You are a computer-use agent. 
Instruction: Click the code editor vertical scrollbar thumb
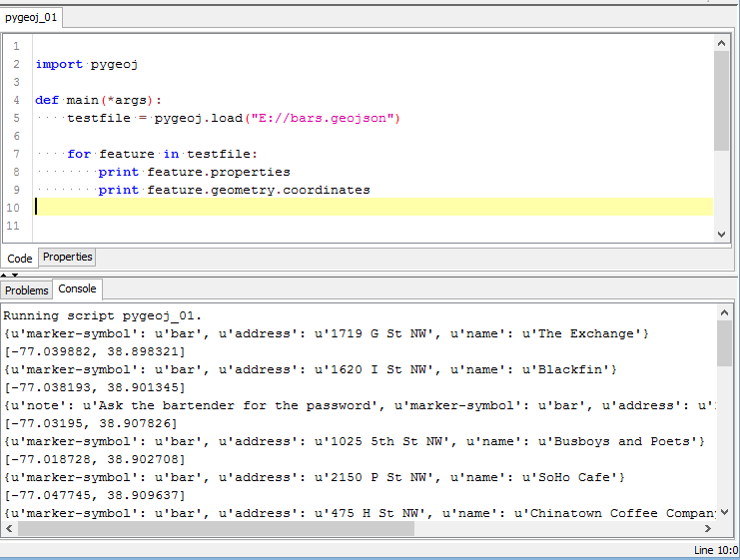[x=723, y=100]
